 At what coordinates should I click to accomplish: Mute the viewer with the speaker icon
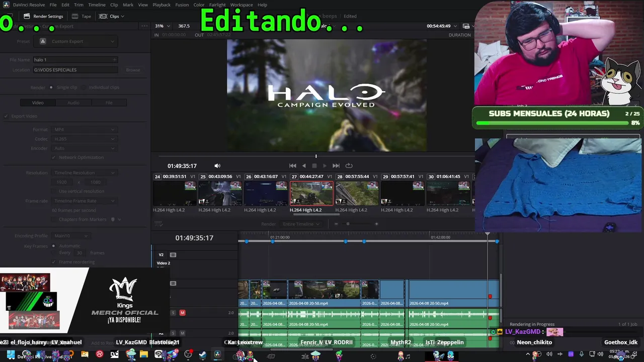[217, 165]
